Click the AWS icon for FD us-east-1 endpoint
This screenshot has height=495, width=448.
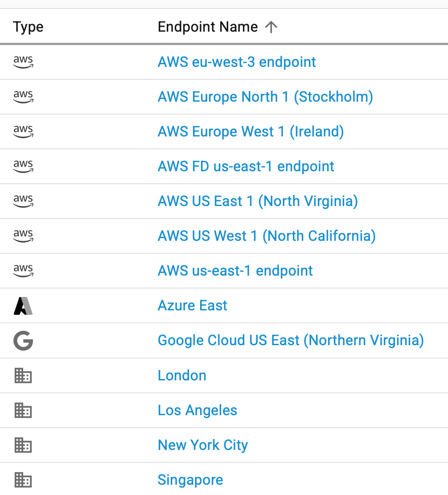pyautogui.click(x=23, y=166)
